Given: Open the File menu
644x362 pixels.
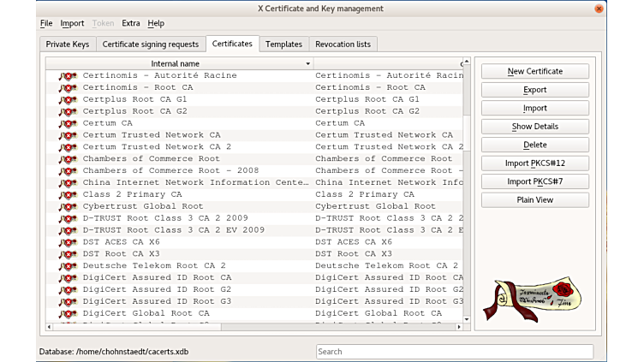Looking at the screenshot, I should coord(46,23).
